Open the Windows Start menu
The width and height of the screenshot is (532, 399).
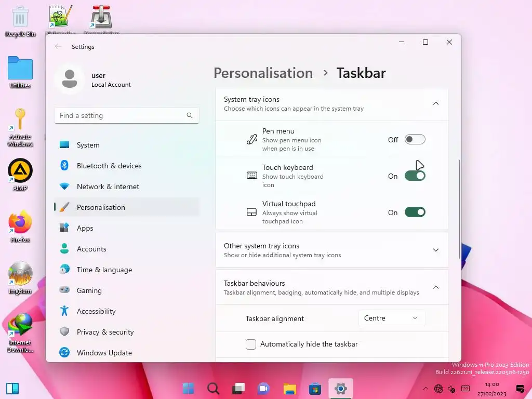188,389
